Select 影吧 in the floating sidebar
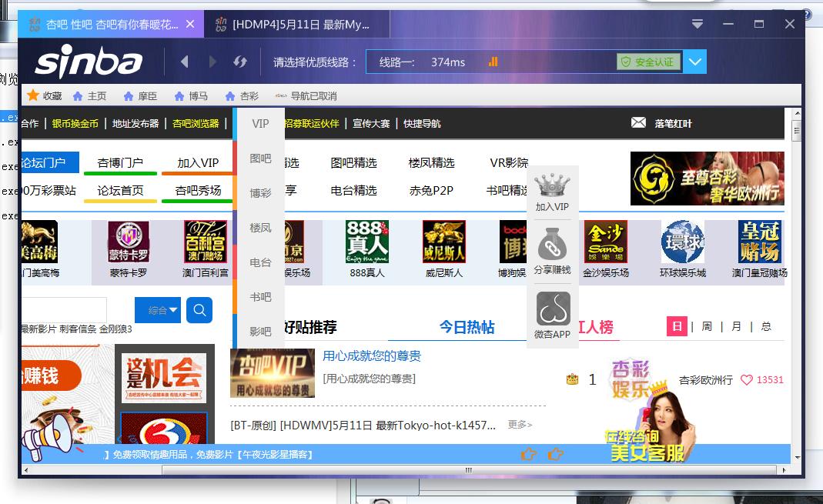 pyautogui.click(x=260, y=332)
